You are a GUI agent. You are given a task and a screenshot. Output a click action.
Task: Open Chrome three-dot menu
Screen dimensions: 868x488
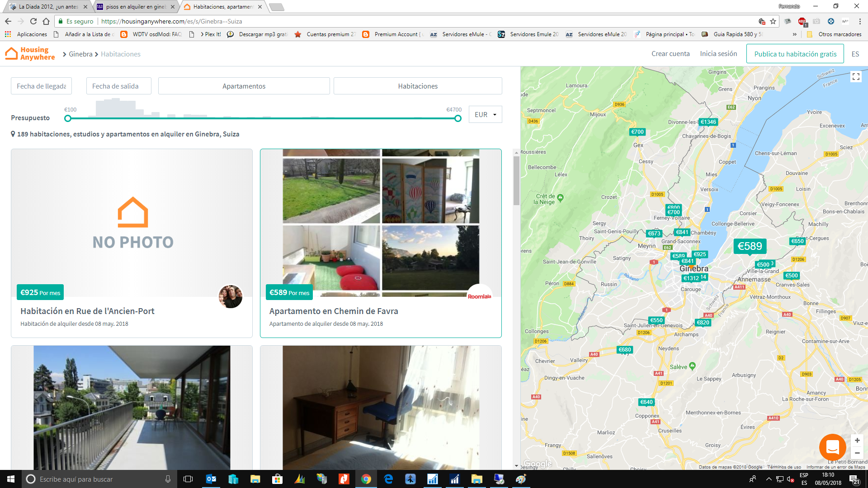coord(860,21)
